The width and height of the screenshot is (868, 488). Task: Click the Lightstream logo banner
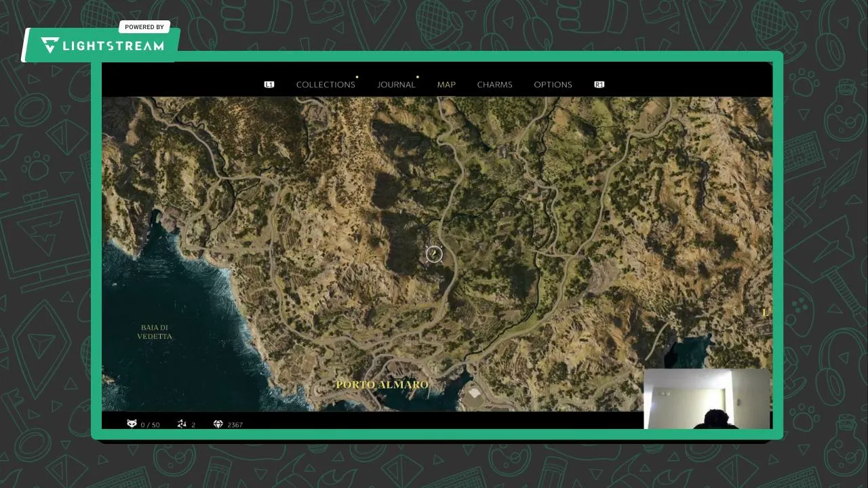coord(102,45)
